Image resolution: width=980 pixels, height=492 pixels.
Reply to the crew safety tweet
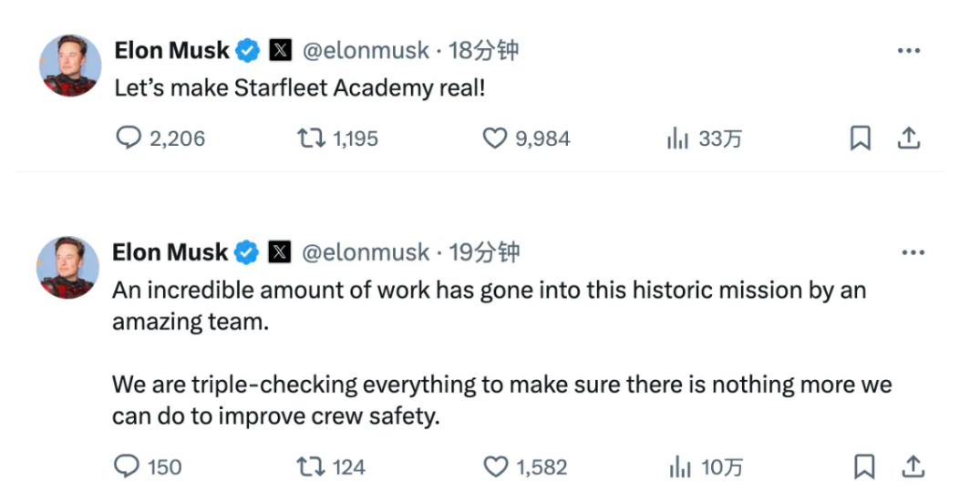[x=126, y=467]
